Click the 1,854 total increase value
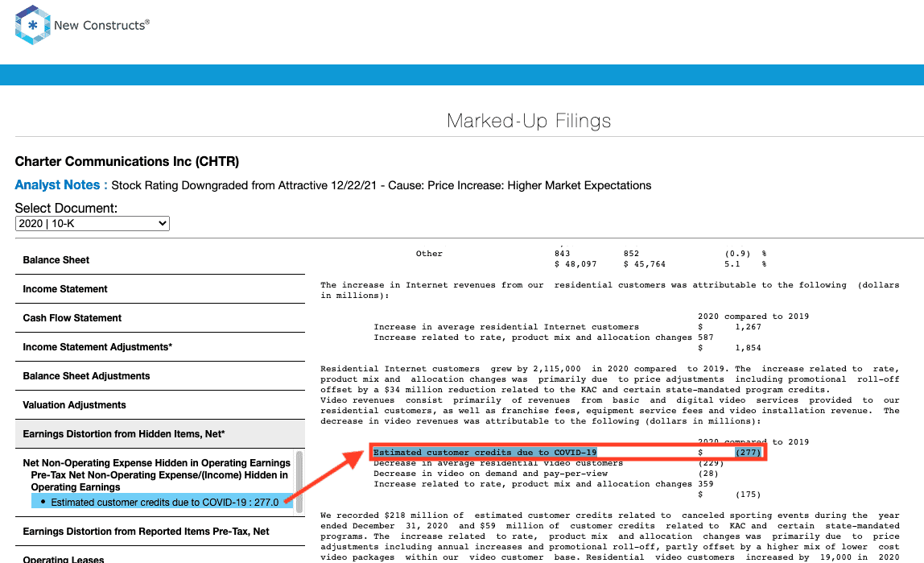The height and width of the screenshot is (563, 924). point(748,348)
